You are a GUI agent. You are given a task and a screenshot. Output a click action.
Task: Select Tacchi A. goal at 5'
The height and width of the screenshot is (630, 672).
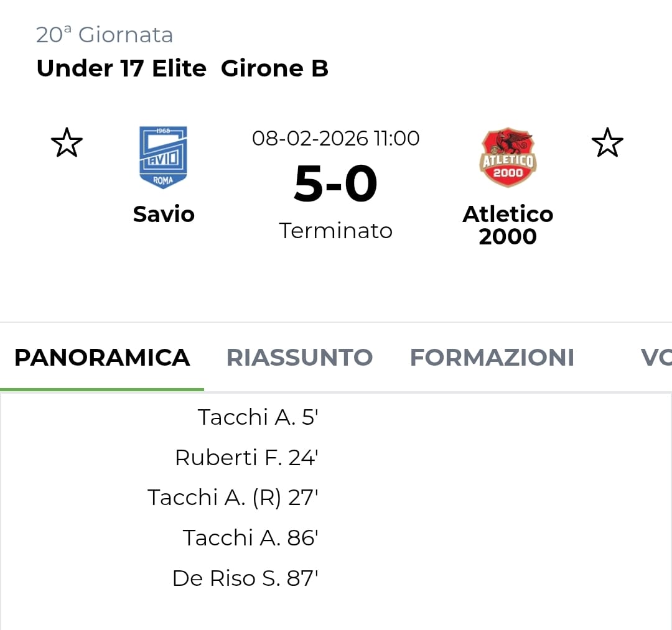pyautogui.click(x=258, y=417)
